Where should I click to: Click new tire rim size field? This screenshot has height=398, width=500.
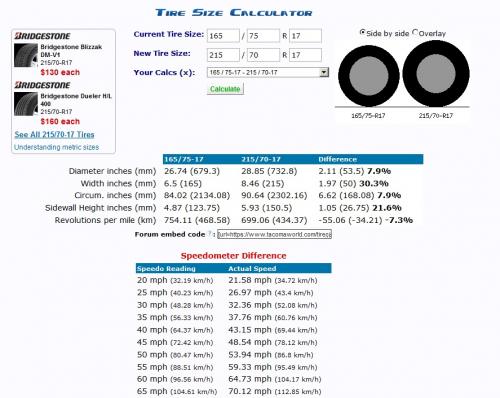point(305,55)
